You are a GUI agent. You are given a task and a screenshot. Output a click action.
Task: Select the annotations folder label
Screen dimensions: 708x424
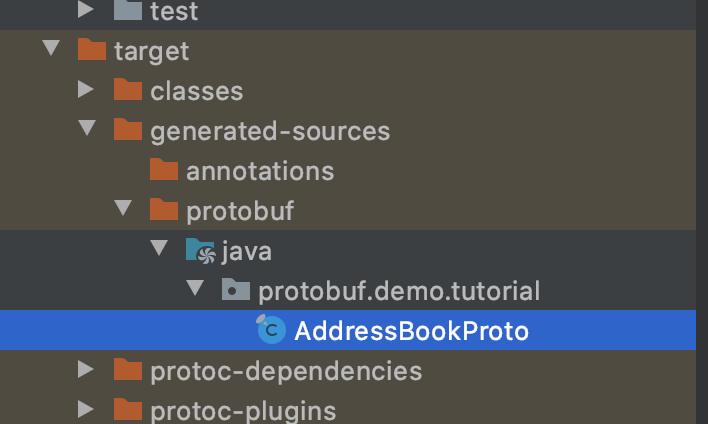pyautogui.click(x=260, y=171)
